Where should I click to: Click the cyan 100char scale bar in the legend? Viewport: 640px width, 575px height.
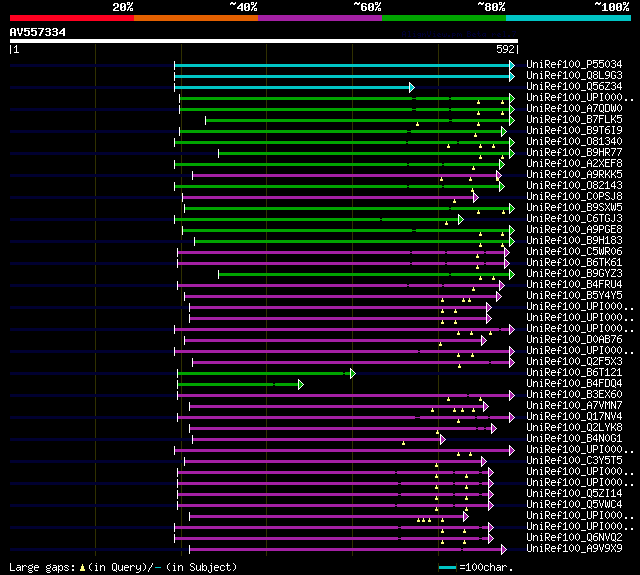447,568
